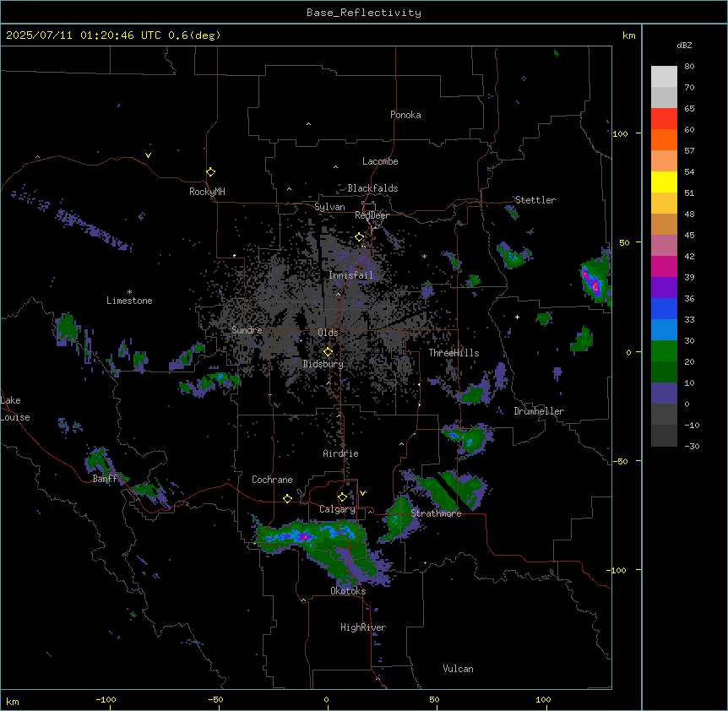Click the white asterisk above Limestone label

click(x=129, y=292)
